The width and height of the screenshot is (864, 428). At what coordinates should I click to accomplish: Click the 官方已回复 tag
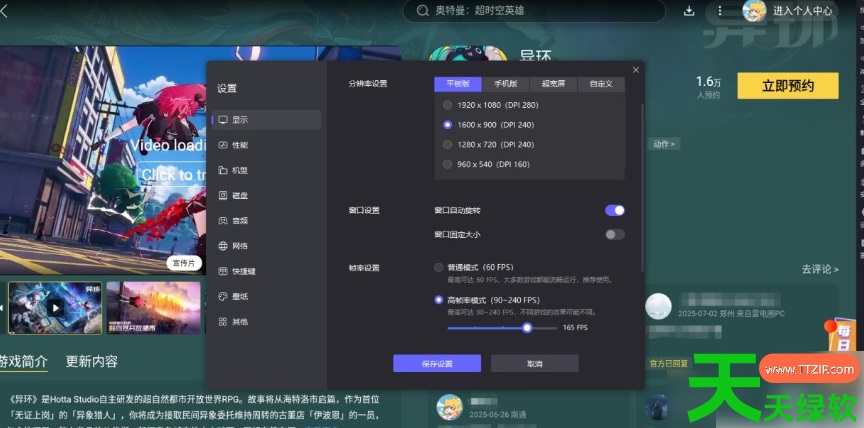point(669,364)
